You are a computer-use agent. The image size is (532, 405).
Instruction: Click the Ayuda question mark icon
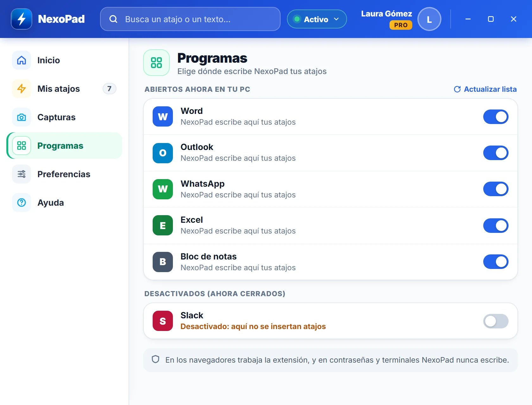22,202
